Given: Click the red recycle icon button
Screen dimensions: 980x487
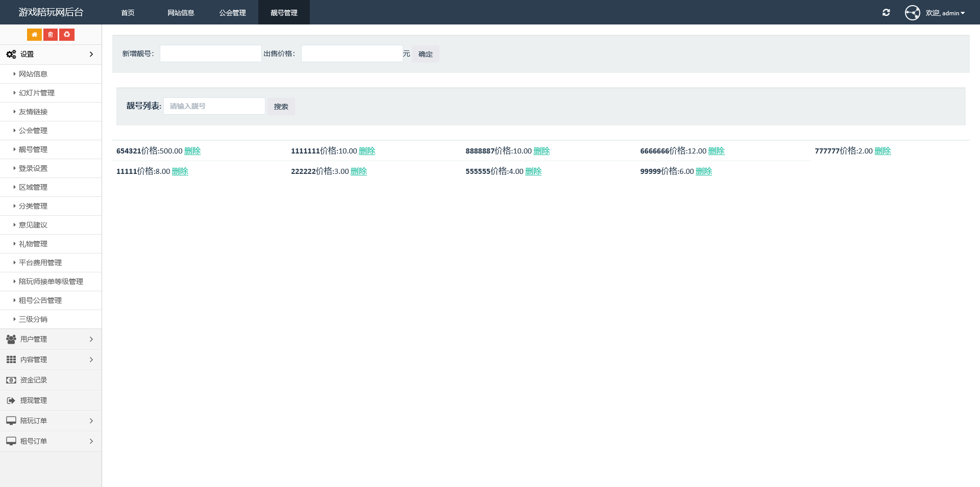Looking at the screenshot, I should (67, 35).
